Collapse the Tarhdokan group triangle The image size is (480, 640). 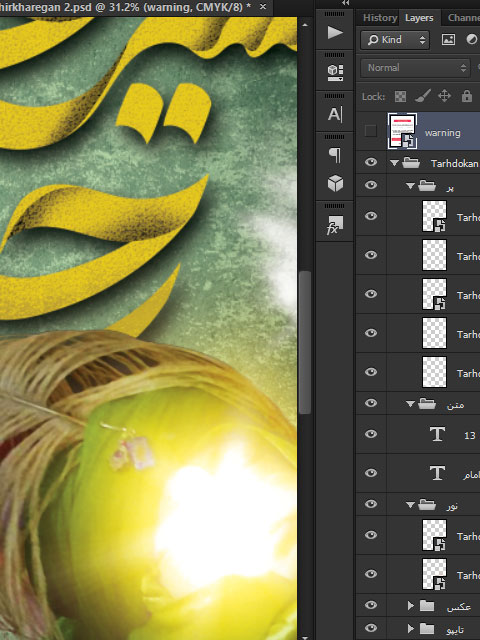click(x=394, y=163)
